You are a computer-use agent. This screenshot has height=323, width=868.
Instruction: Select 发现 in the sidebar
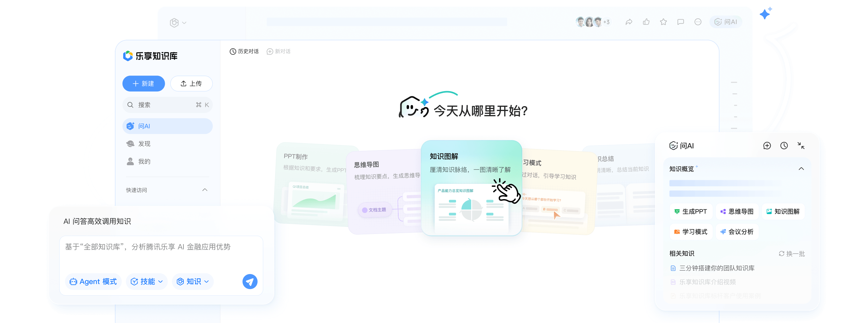[x=144, y=144]
